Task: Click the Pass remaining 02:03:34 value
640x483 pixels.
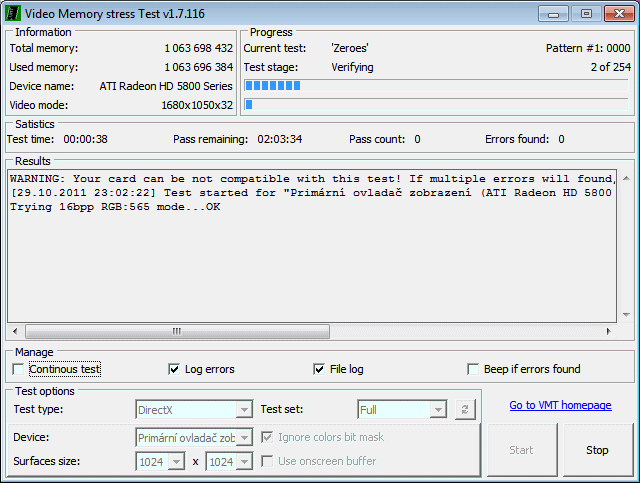Action: 280,139
